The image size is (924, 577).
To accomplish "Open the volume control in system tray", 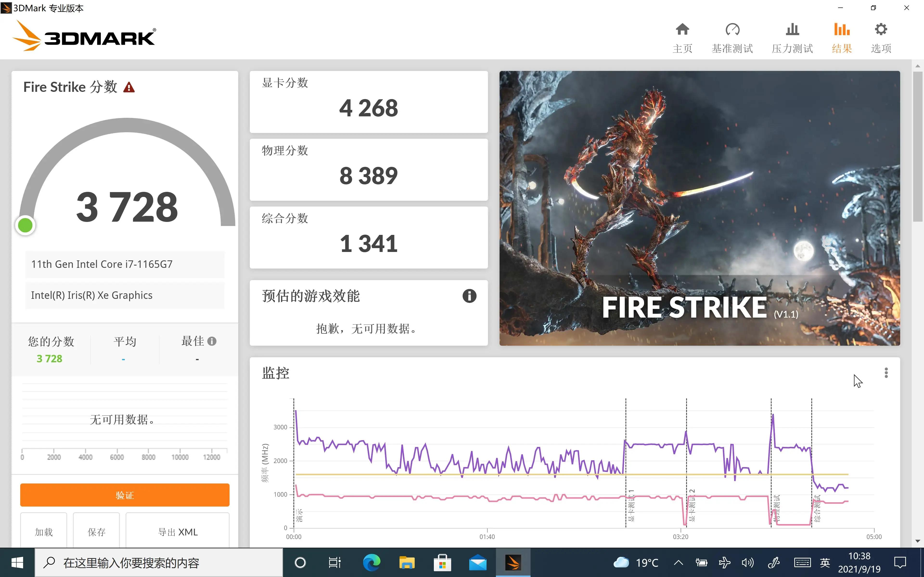I will pos(748,563).
